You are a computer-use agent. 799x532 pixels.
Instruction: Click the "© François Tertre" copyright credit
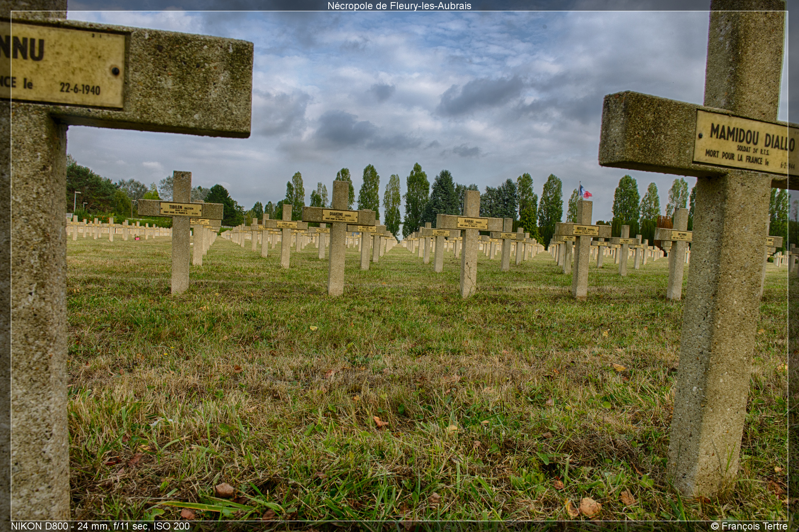[x=749, y=526]
